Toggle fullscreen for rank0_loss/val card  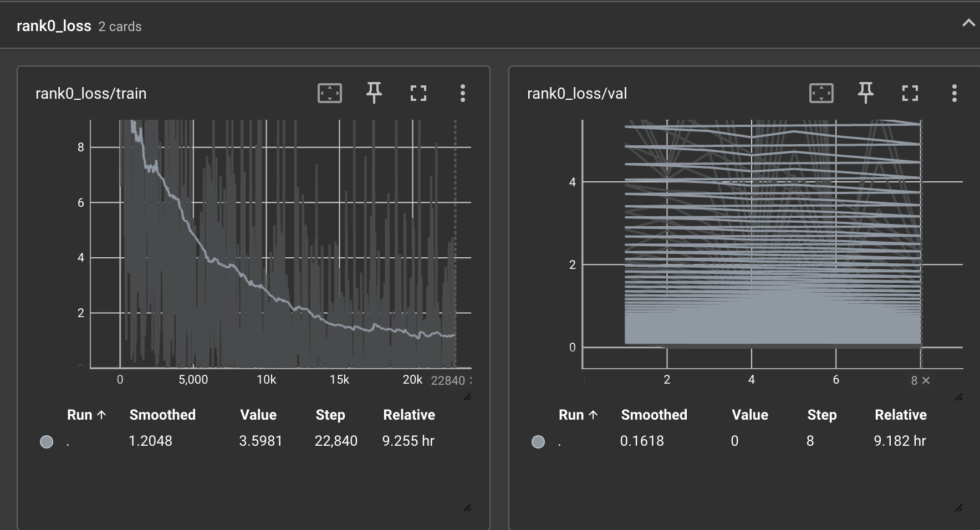point(910,93)
